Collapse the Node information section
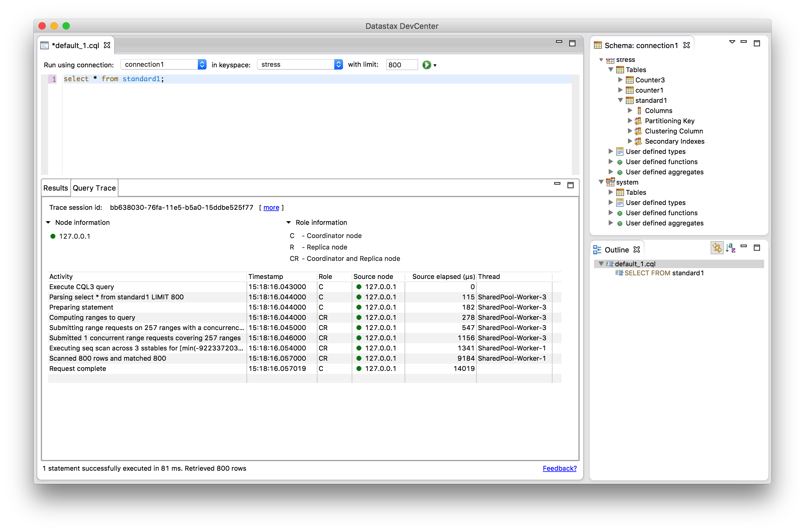The image size is (805, 532). 48,223
